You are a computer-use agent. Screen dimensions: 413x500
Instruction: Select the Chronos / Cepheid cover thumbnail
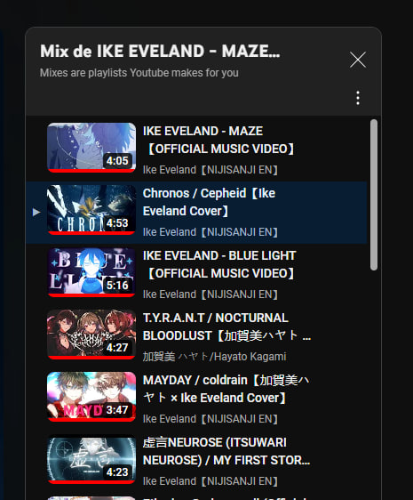91,210
